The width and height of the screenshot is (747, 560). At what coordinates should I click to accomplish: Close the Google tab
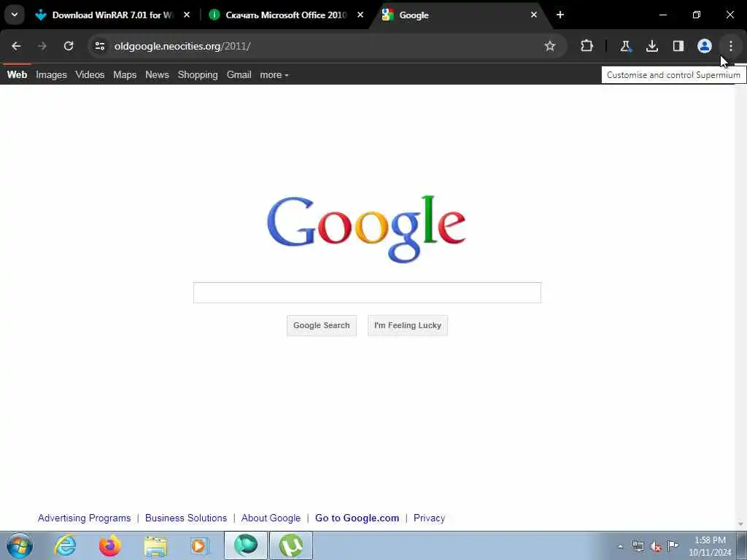(x=534, y=15)
